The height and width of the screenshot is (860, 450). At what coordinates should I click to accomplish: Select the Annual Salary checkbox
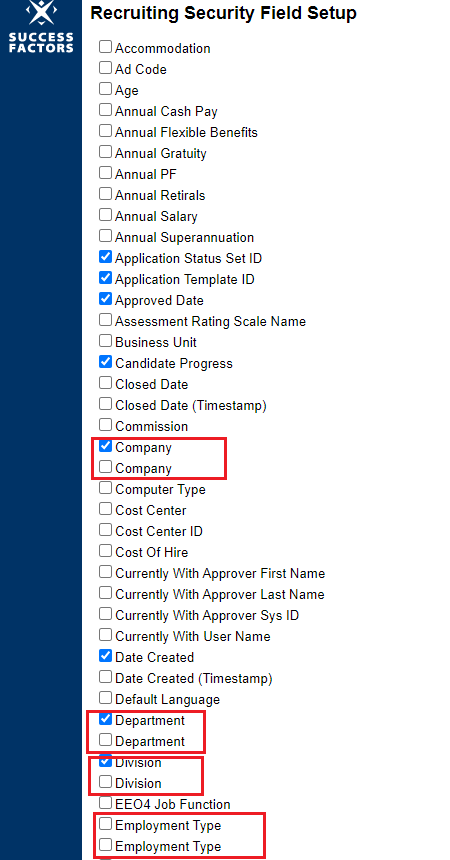[x=105, y=214]
